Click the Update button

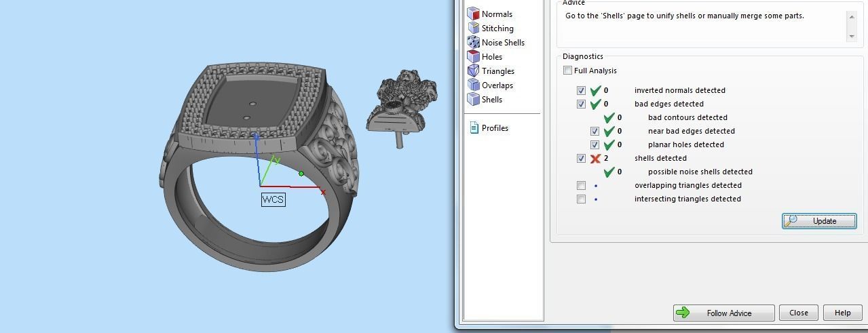[x=819, y=221]
